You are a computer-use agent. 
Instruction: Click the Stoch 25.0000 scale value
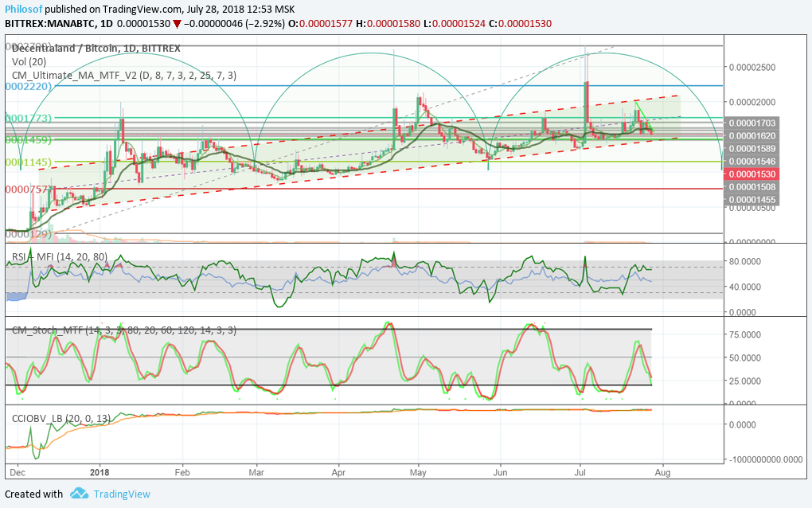[744, 381]
